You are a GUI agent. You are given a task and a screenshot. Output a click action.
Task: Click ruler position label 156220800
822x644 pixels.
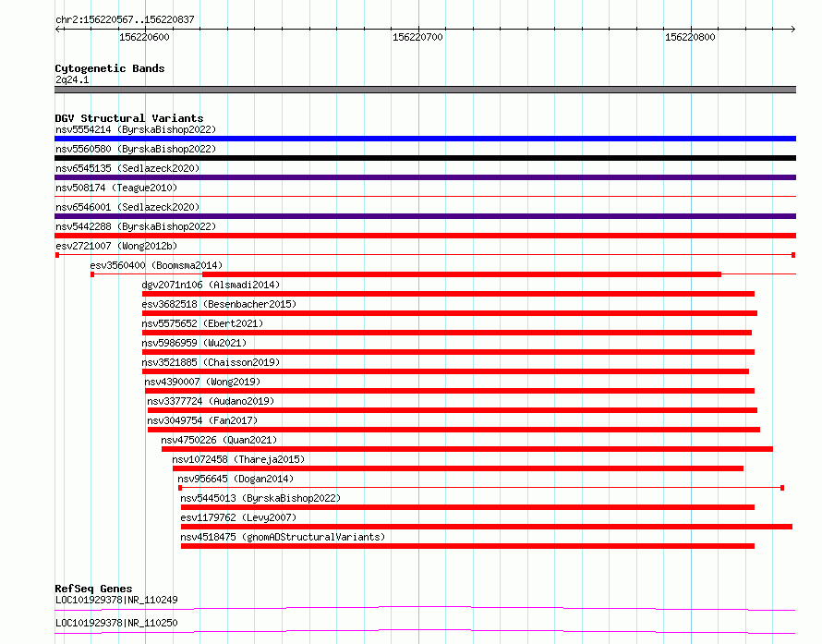(x=690, y=37)
